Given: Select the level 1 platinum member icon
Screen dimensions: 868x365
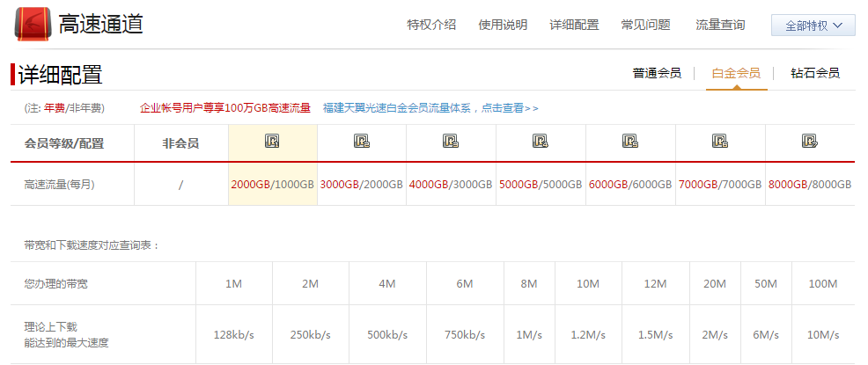Looking at the screenshot, I should click(x=272, y=141).
